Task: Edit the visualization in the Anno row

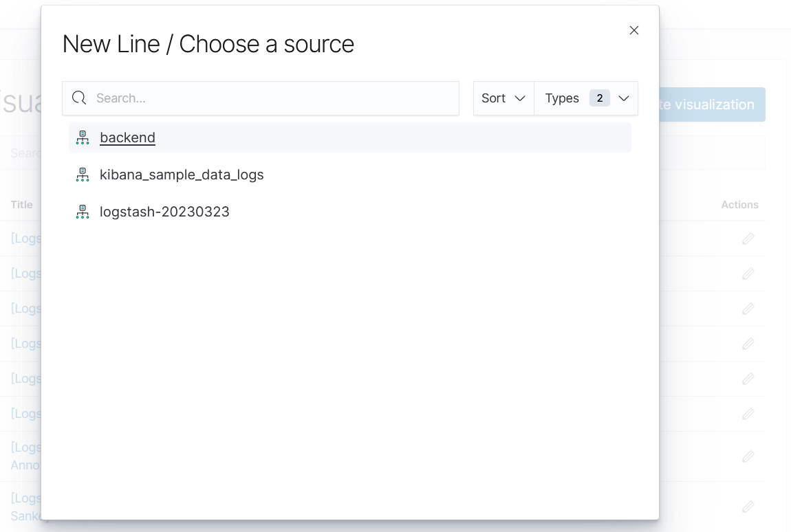Action: point(748,456)
